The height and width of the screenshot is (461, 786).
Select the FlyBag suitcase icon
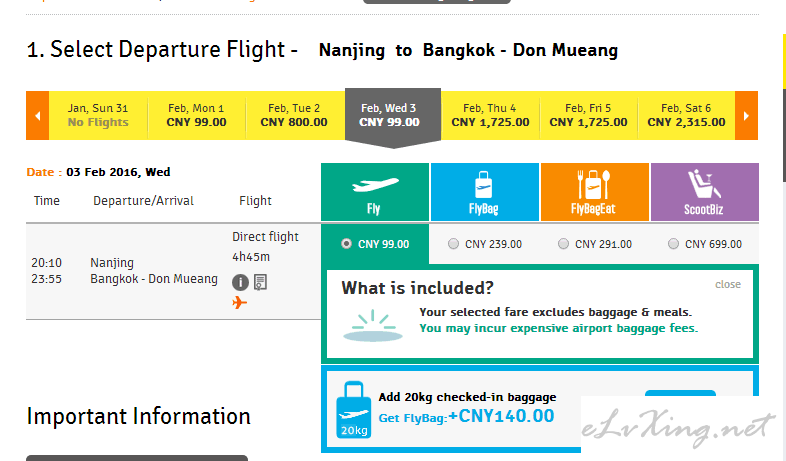click(x=484, y=185)
